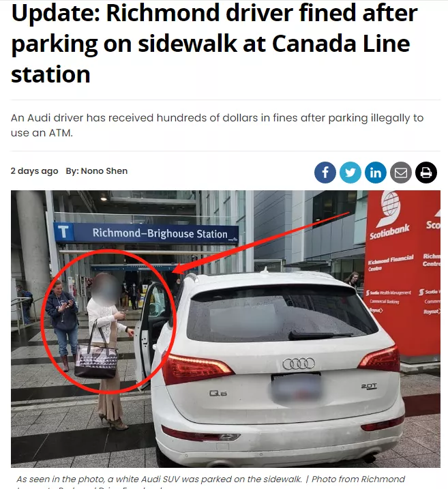
Task: Click the '2 days ago' timestamp
Action: (34, 171)
